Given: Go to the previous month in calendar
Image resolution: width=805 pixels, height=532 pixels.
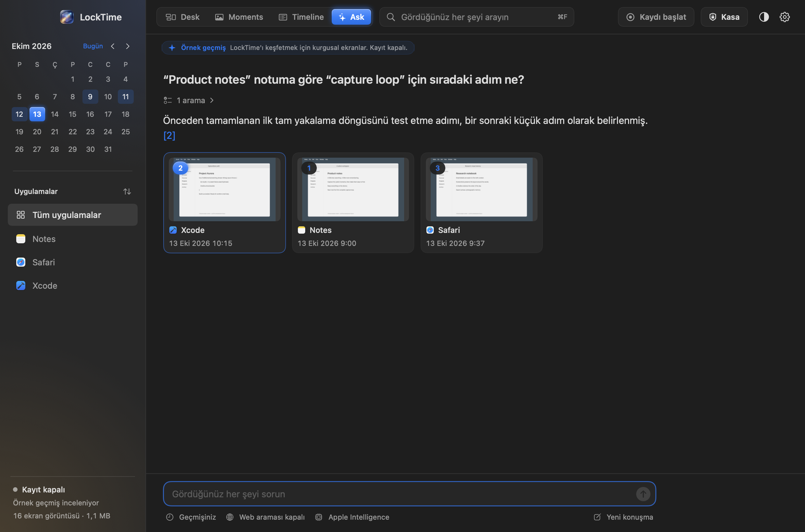Looking at the screenshot, I should pos(113,46).
